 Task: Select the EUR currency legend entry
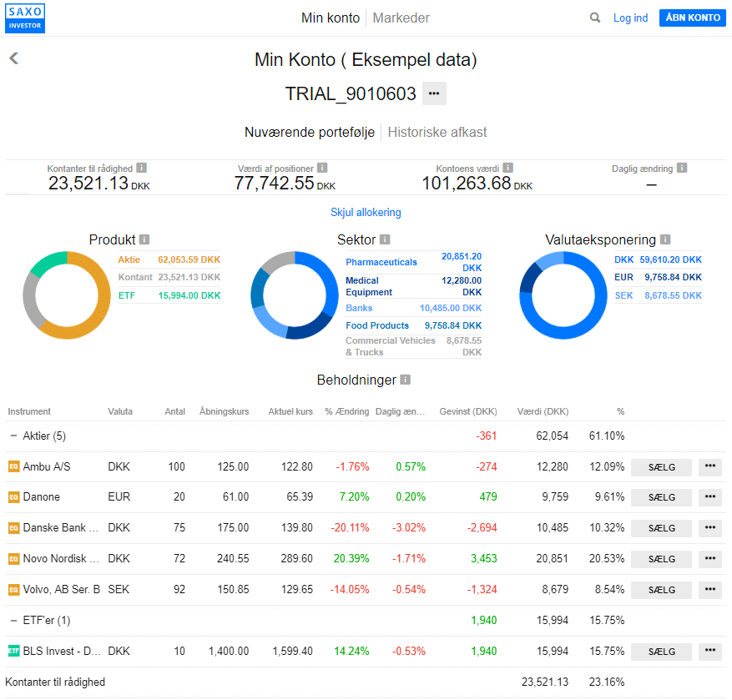tap(658, 277)
